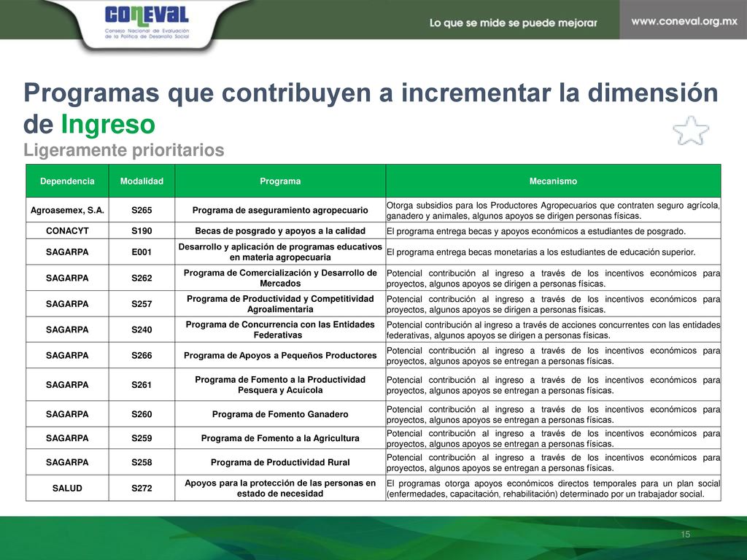Click 'Programa de Productividad Rural'

click(x=280, y=462)
